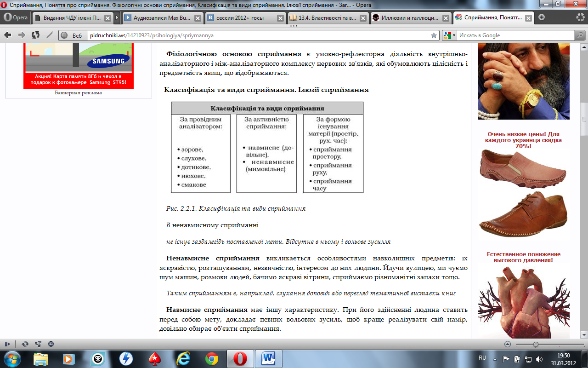Open the Samsung ST95 banner advertisement
The width and height of the screenshot is (588, 368).
(x=79, y=66)
